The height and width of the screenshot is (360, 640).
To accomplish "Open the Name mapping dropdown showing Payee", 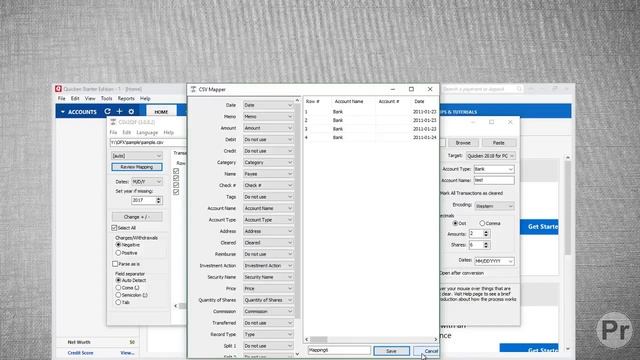I will tap(268, 174).
